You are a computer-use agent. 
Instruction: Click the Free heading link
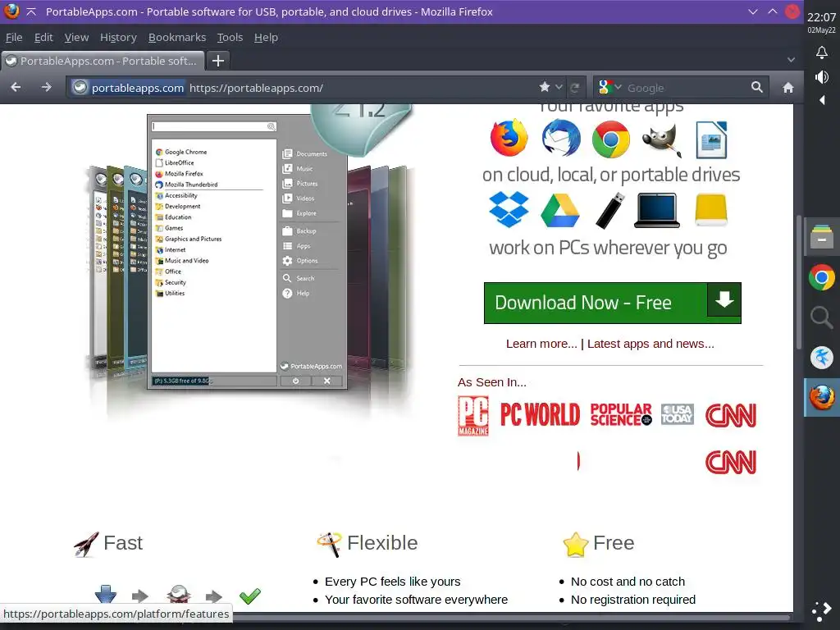614,543
